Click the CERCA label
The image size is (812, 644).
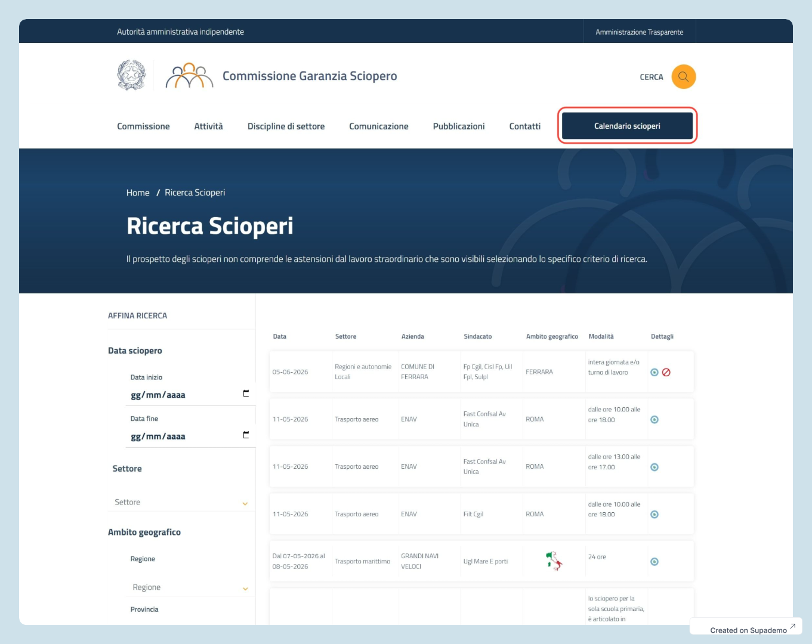point(652,77)
